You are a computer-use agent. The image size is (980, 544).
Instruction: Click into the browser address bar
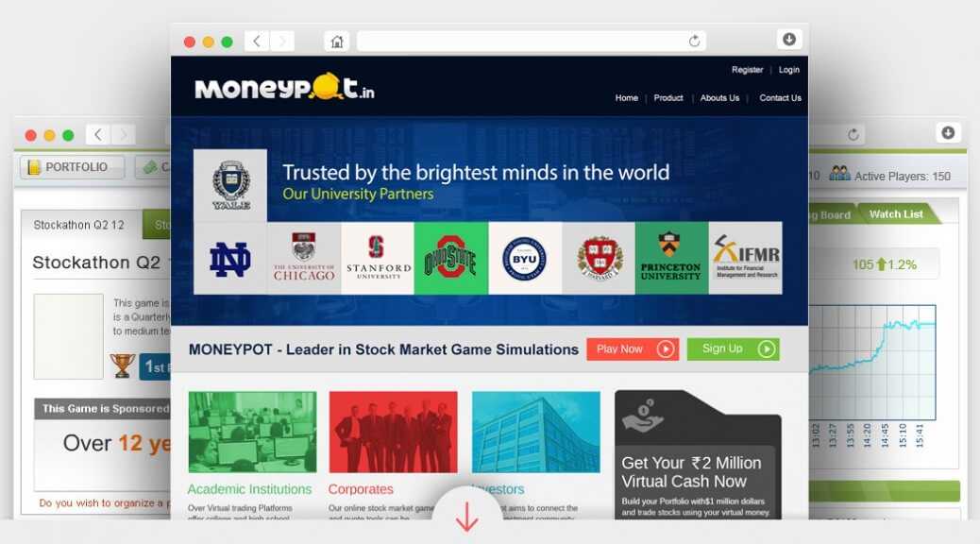point(522,42)
